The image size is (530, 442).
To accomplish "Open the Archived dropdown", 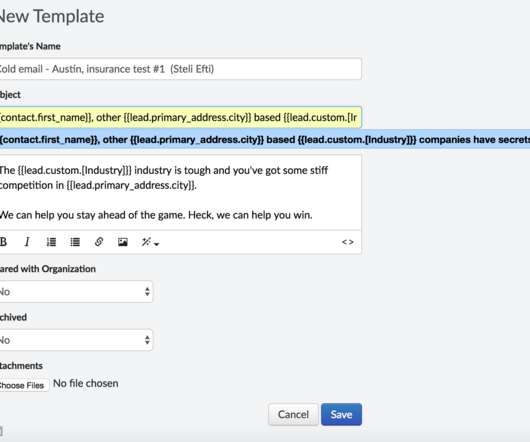I will [76, 340].
